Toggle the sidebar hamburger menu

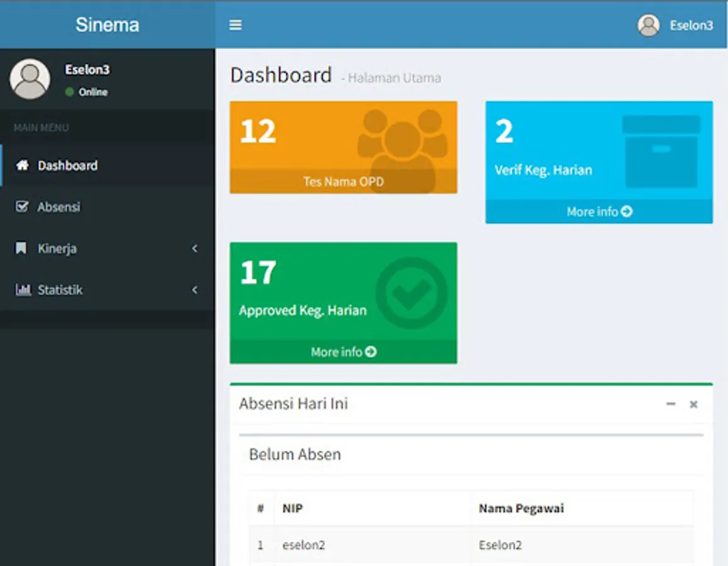(236, 25)
